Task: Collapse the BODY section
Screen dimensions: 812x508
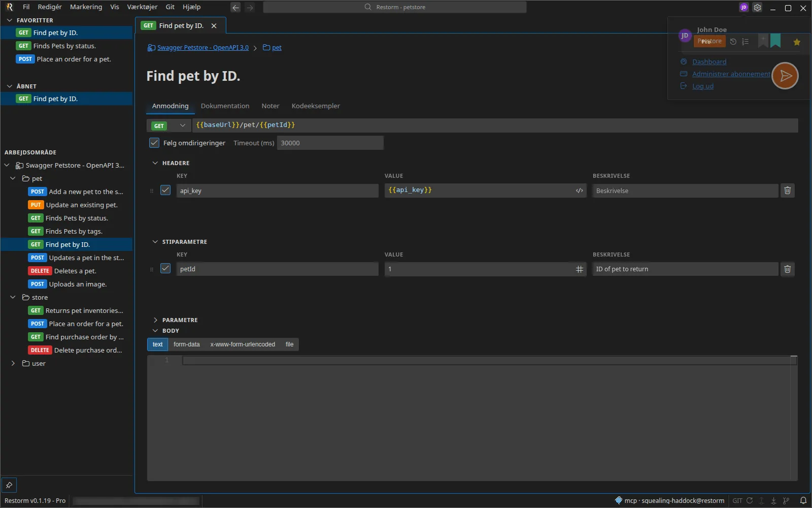Action: pyautogui.click(x=155, y=331)
